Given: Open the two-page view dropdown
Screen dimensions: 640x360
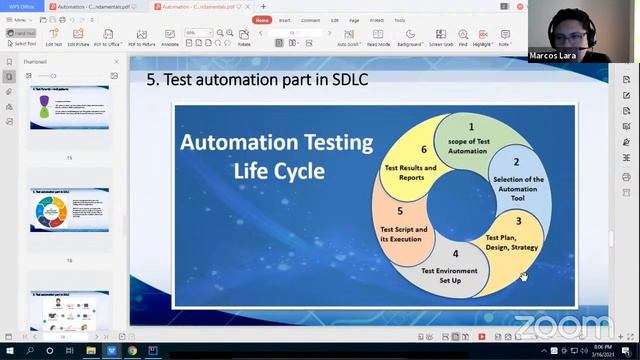Looking at the screenshot, I should 294,43.
